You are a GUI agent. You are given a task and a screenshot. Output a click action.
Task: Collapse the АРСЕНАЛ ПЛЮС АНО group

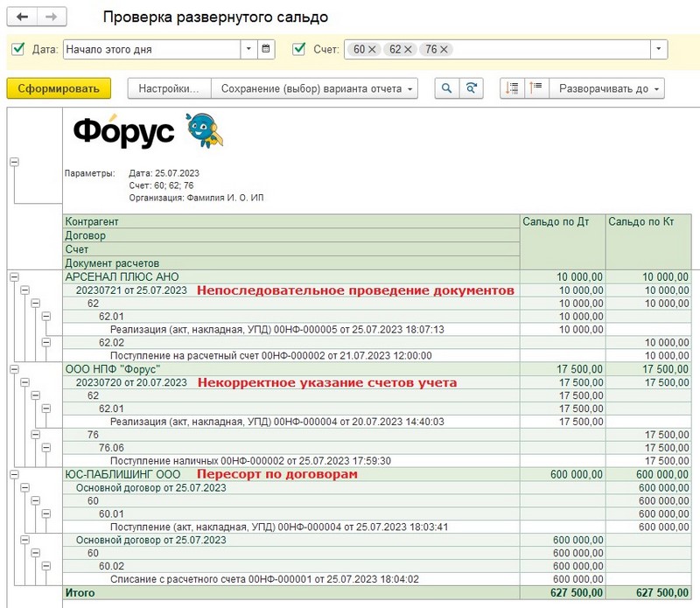click(14, 276)
